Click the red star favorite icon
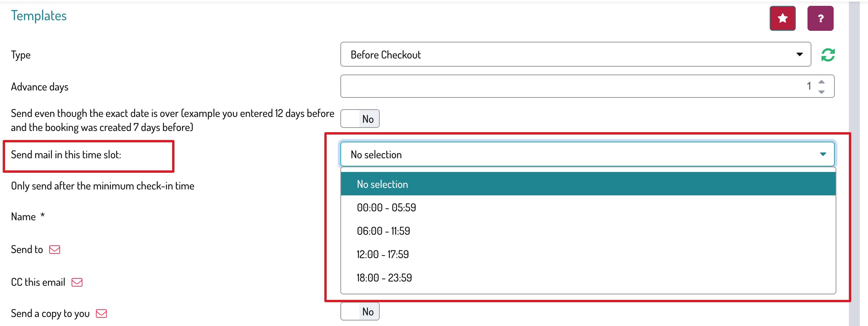The width and height of the screenshot is (868, 326). click(782, 18)
